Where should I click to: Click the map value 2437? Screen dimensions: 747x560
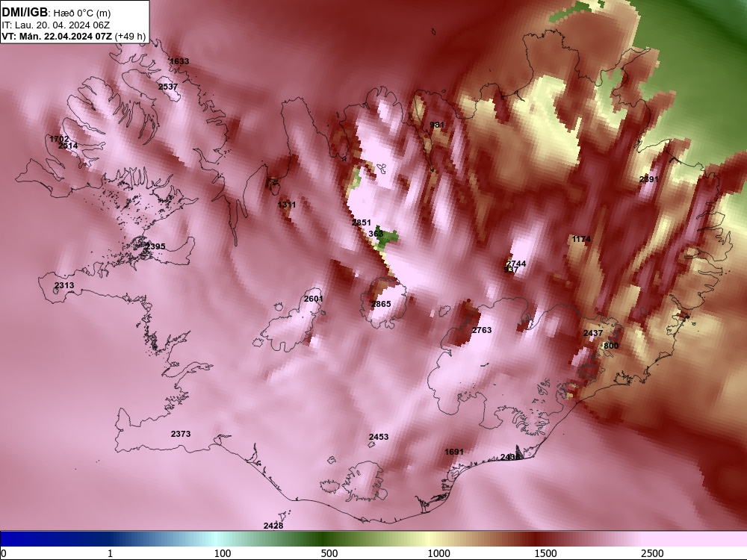[x=593, y=333]
